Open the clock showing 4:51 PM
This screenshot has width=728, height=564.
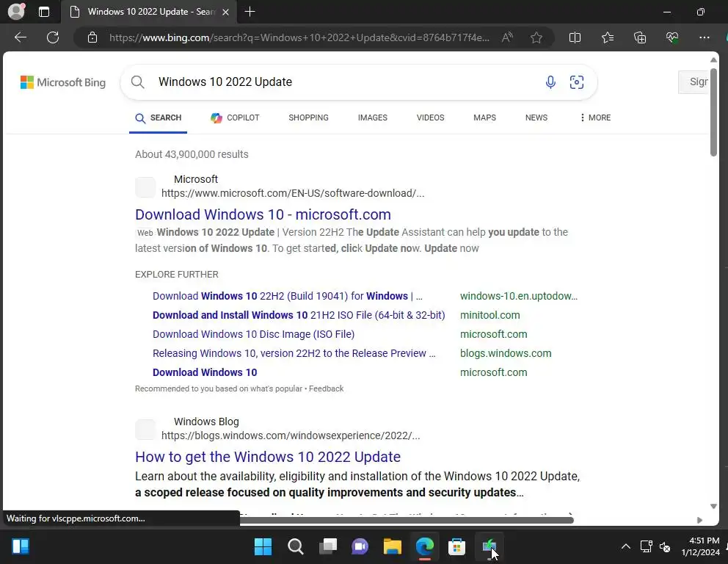pos(700,547)
